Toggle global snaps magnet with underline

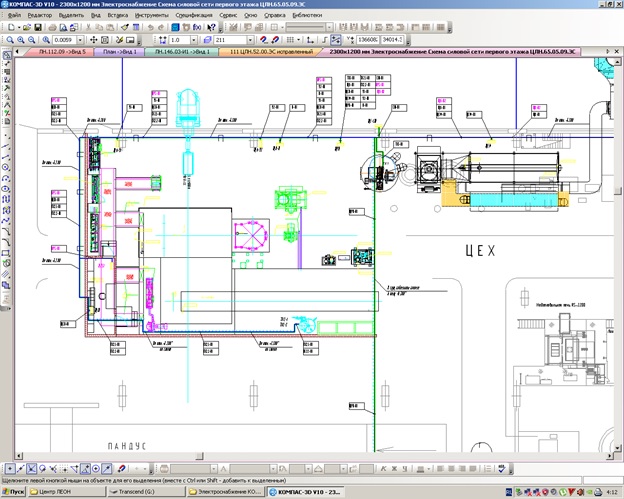click(263, 40)
